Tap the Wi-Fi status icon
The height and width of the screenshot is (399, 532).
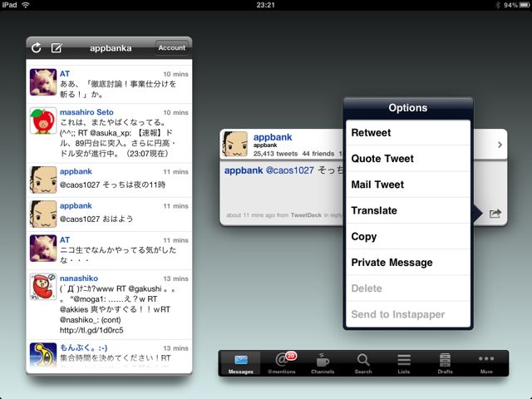pyautogui.click(x=26, y=5)
